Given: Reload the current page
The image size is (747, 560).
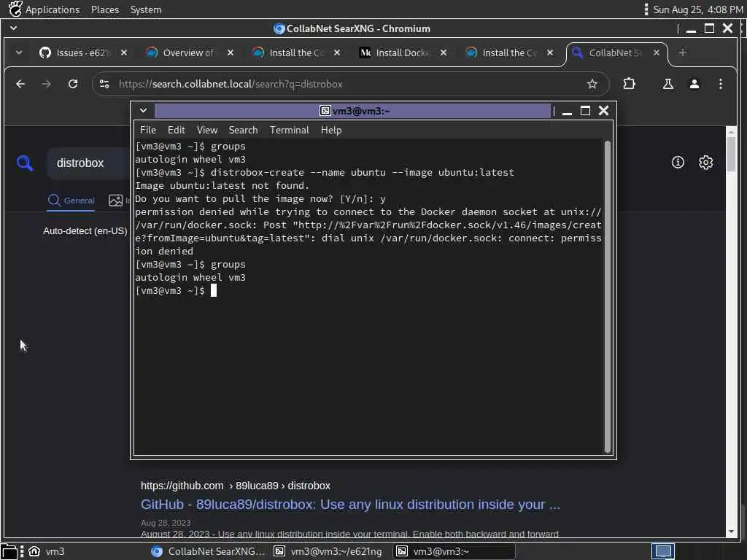Looking at the screenshot, I should point(73,85).
